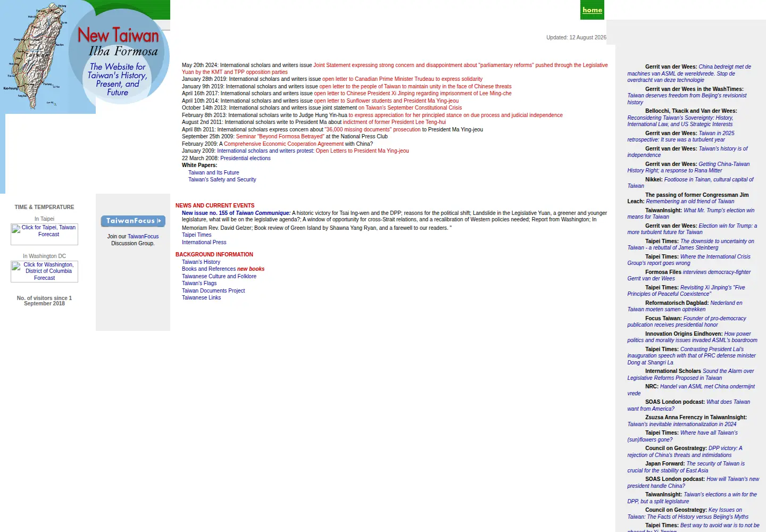Open Taiwan's Flags link
The height and width of the screenshot is (532, 766).
[199, 284]
